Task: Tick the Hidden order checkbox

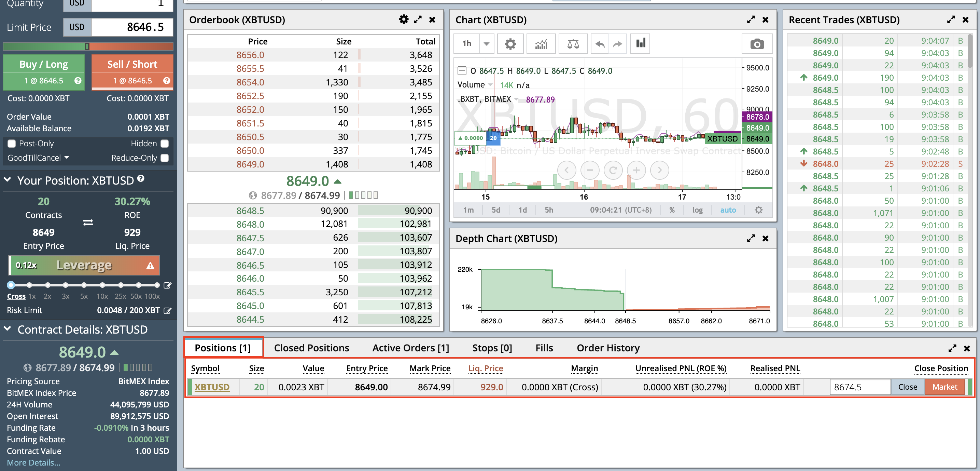Action: tap(165, 144)
